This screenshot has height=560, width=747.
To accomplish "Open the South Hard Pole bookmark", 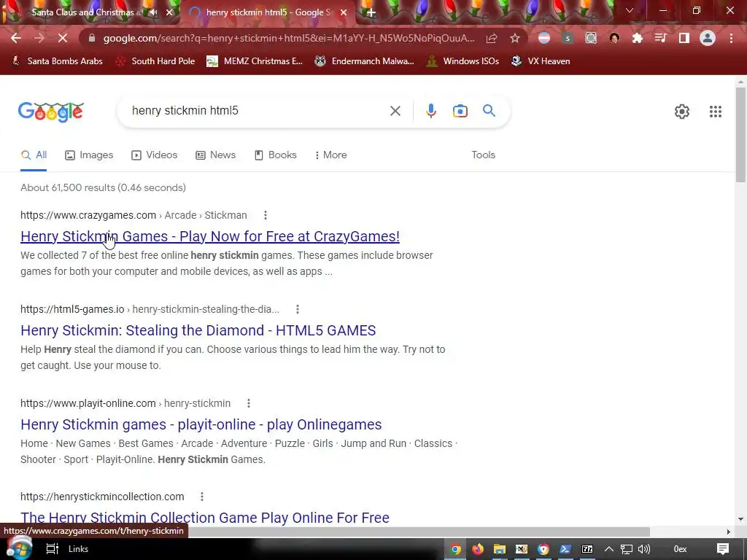I will tap(155, 61).
